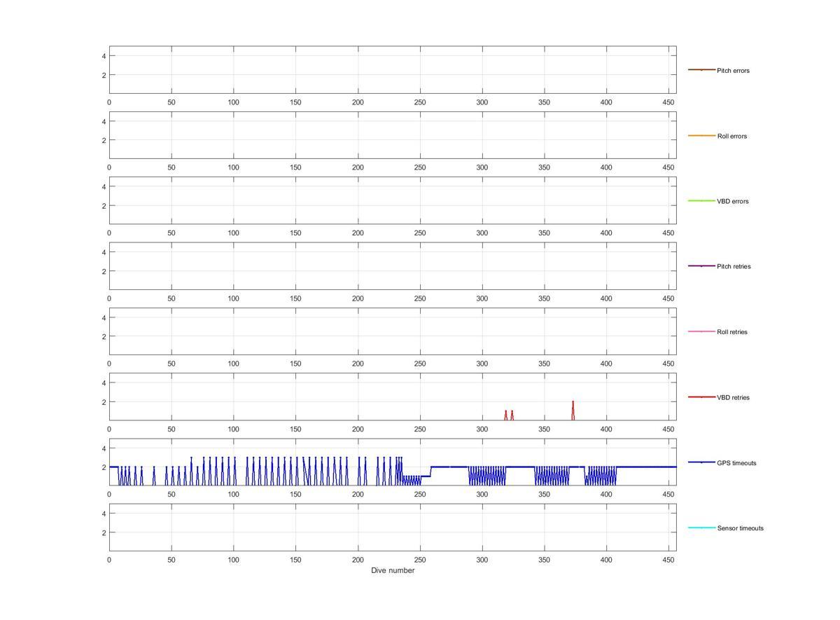
Task: Select the cyan Sensor timeouts legend line sample
Action: point(701,528)
